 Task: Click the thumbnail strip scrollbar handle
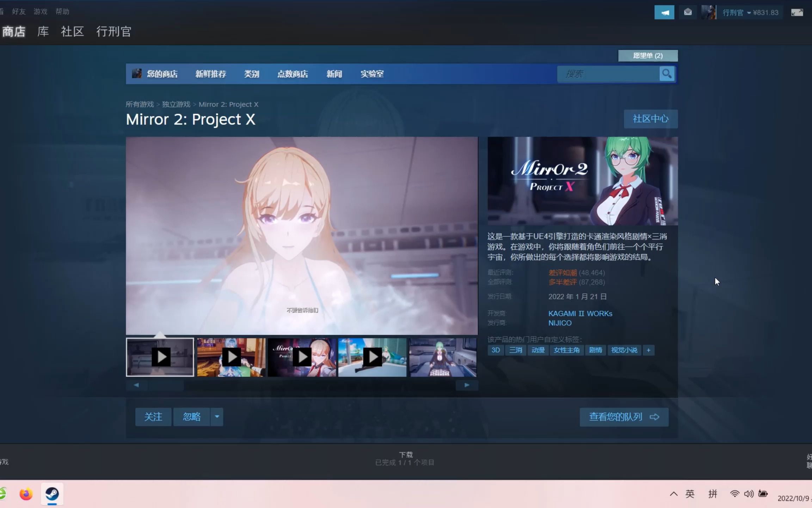pyautogui.click(x=166, y=385)
